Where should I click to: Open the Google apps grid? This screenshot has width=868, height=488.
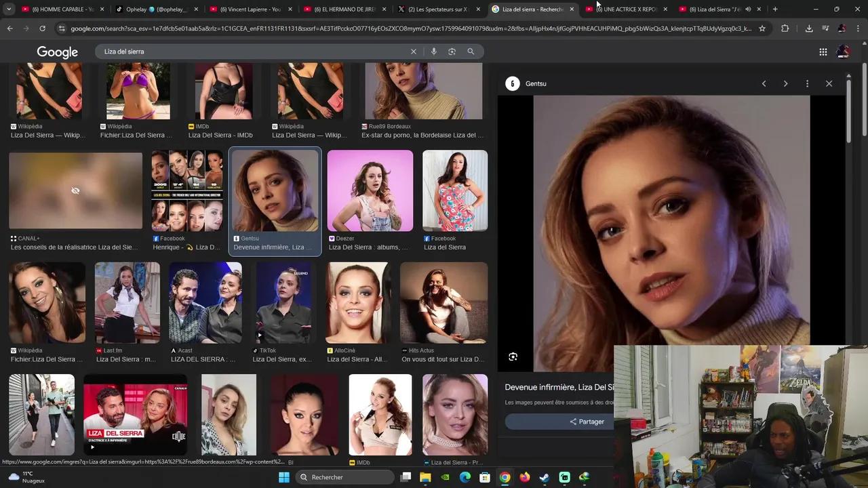pos(823,52)
